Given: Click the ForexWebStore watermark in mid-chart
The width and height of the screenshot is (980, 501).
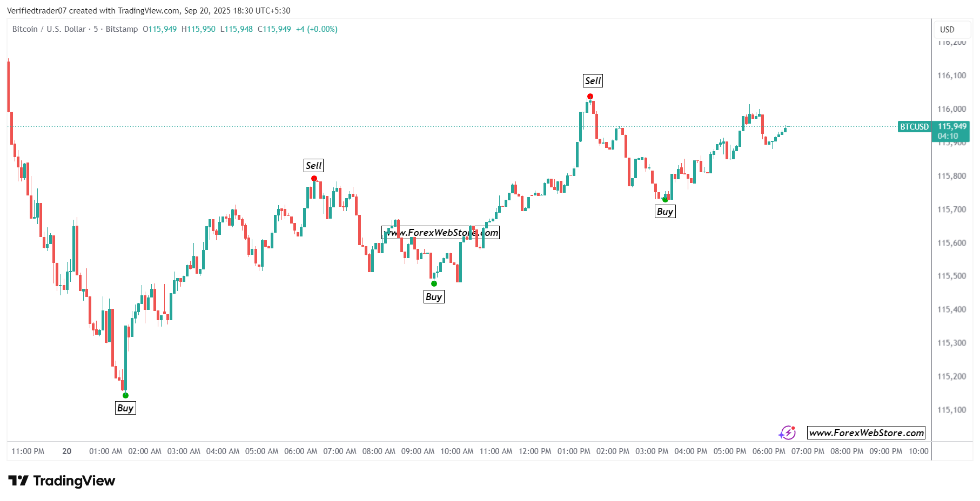Looking at the screenshot, I should pos(441,233).
